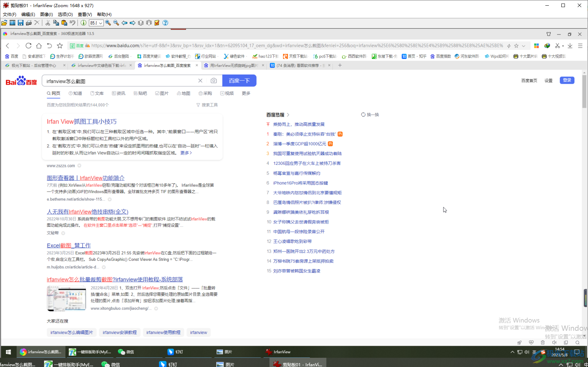Open the 图形查看器 | IrfanView功能简介 result
This screenshot has height=367, width=588.
86,178
